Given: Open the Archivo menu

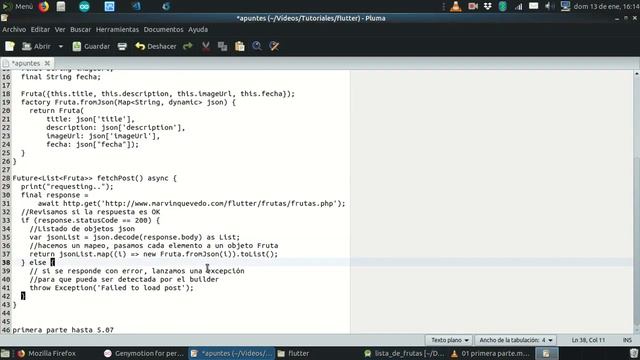Looking at the screenshot, I should [14, 29].
